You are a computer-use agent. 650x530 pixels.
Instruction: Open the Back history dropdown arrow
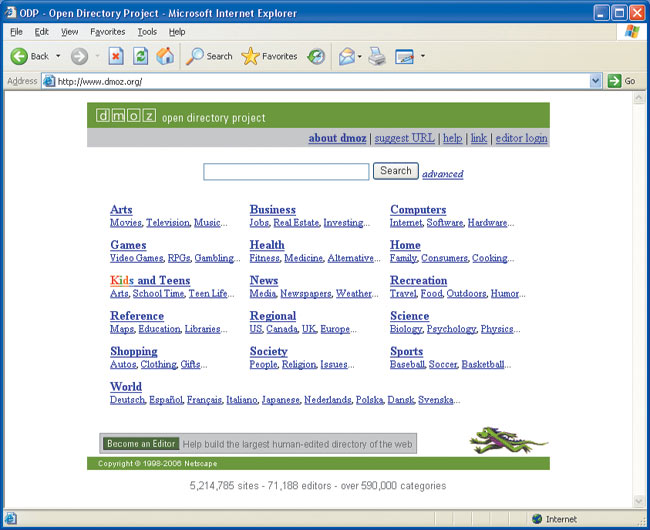pyautogui.click(x=58, y=56)
